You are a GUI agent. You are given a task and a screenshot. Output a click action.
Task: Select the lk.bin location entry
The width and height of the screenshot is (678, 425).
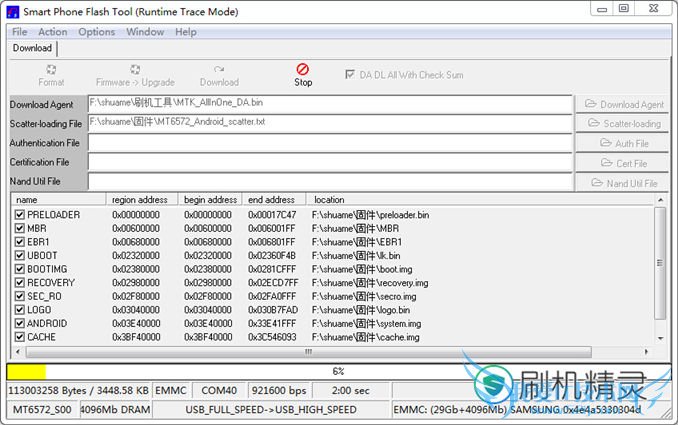pyautogui.click(x=356, y=256)
